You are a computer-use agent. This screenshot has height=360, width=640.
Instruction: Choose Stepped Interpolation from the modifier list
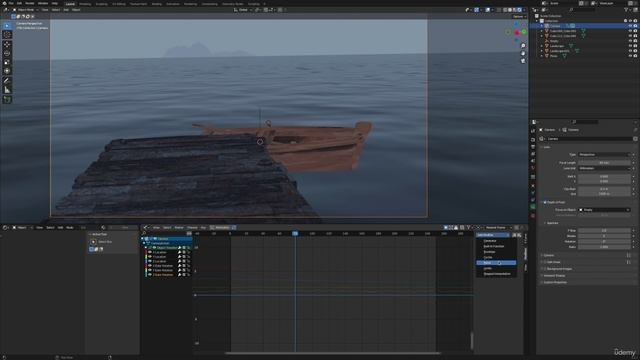tap(496, 274)
